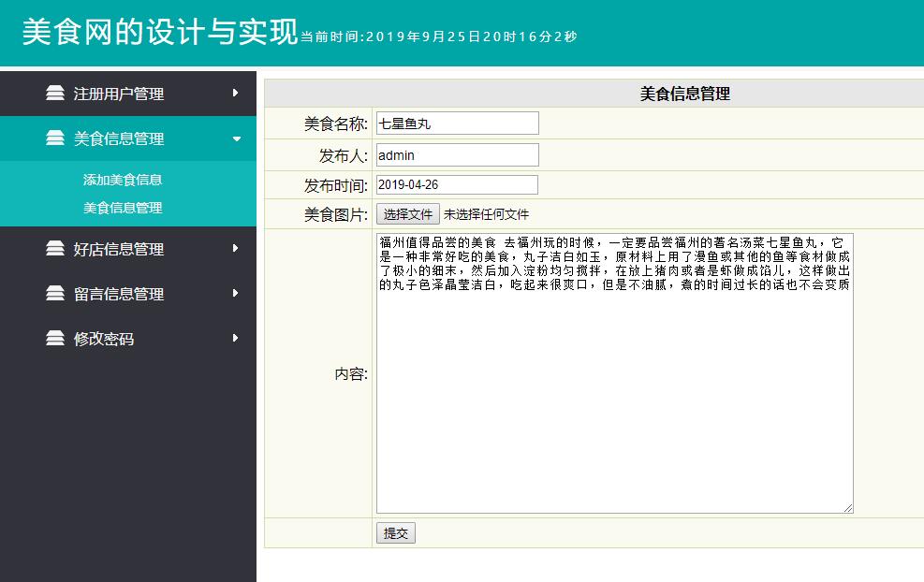Expand the 好店信息管理 arrow
The height and width of the screenshot is (582, 924).
click(235, 249)
